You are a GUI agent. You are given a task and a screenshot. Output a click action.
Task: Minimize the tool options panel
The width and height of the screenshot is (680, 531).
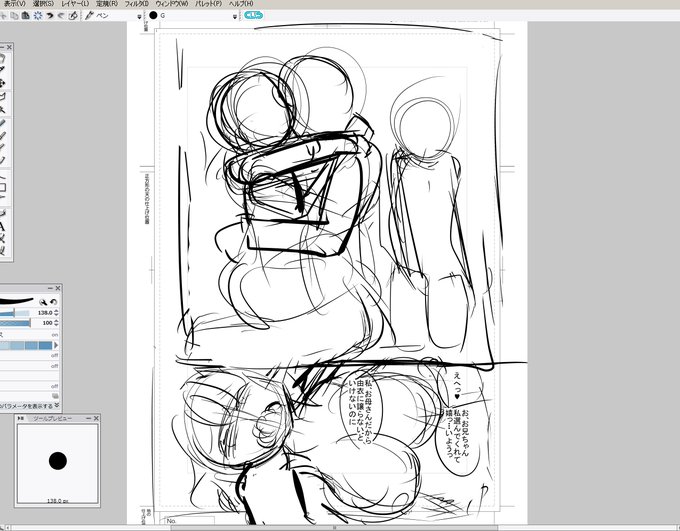pos(50,288)
